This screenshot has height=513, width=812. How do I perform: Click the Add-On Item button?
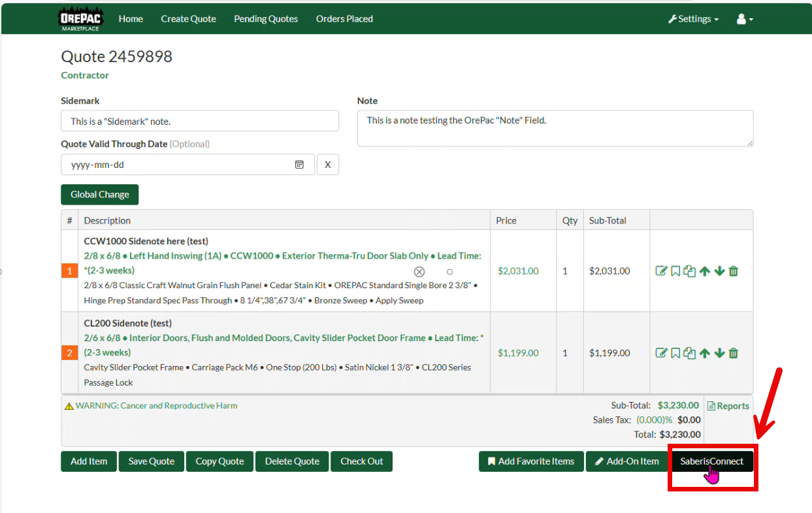[x=626, y=461]
